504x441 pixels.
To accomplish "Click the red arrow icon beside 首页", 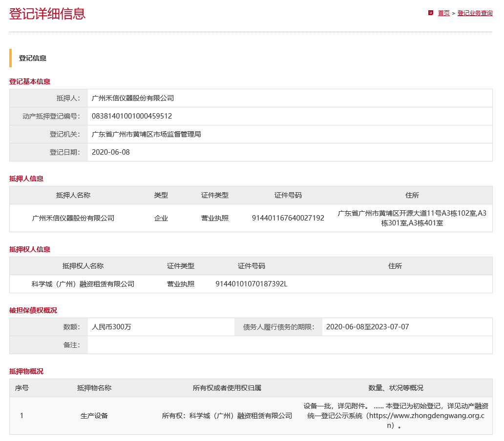I will (x=431, y=13).
